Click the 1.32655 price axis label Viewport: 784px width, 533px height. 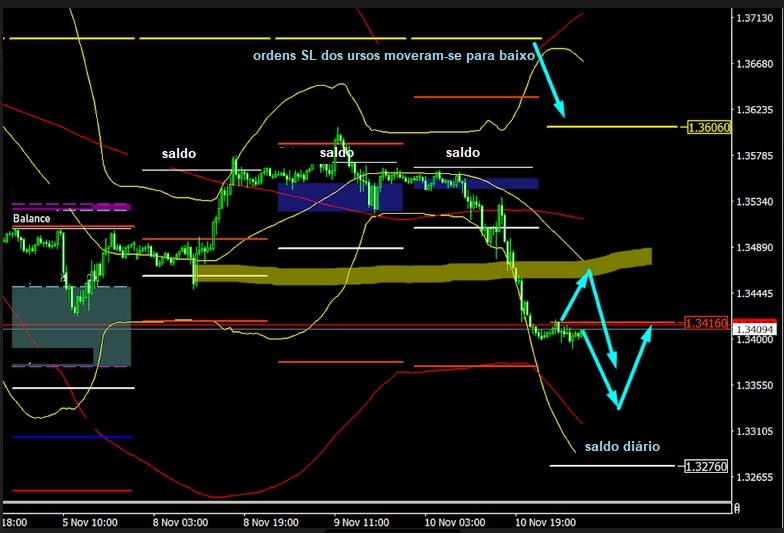[754, 476]
